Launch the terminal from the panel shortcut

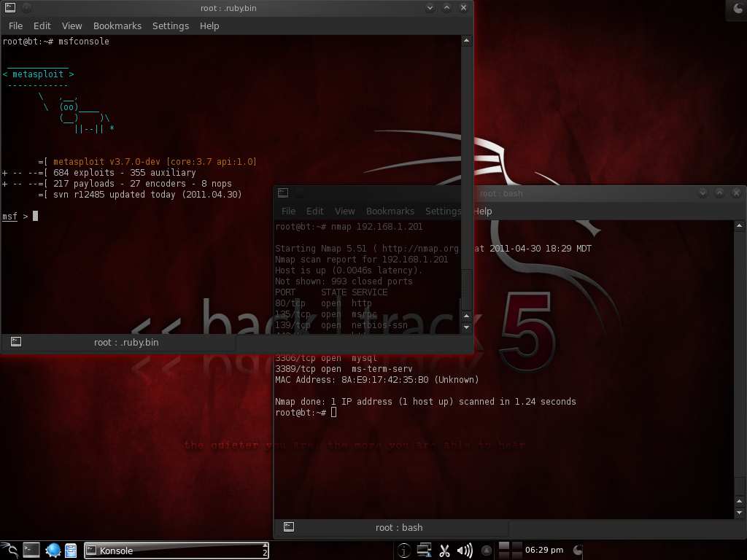(31, 551)
